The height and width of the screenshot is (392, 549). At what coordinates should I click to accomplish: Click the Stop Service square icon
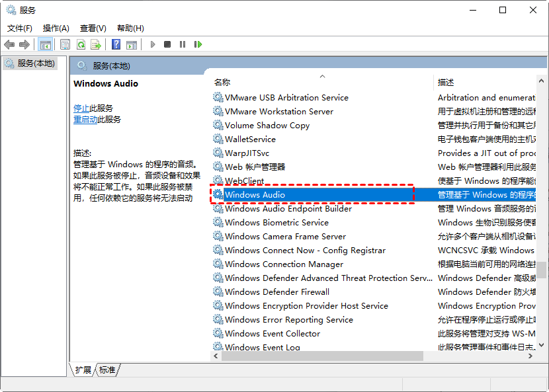(x=167, y=44)
